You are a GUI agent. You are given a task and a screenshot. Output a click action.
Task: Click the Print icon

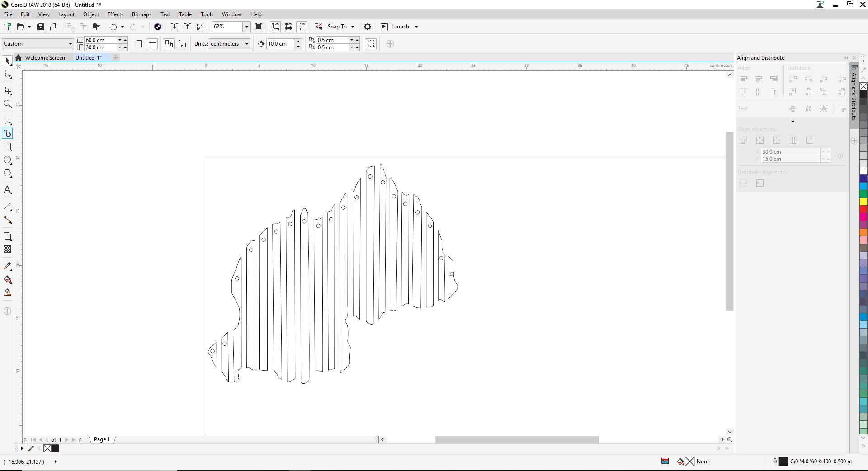click(54, 27)
